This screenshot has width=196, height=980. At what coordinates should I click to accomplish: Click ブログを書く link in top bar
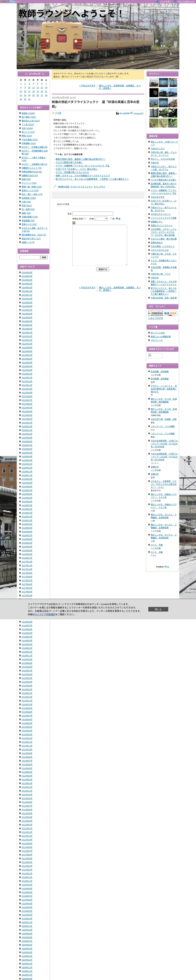pyautogui.click(x=164, y=1)
